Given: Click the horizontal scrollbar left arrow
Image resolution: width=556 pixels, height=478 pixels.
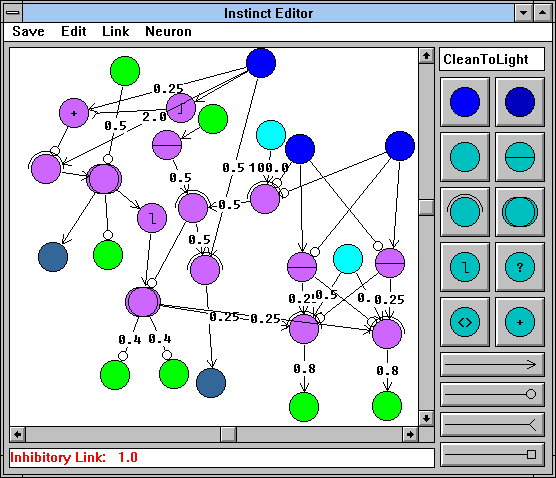Looking at the screenshot, I should [17, 434].
